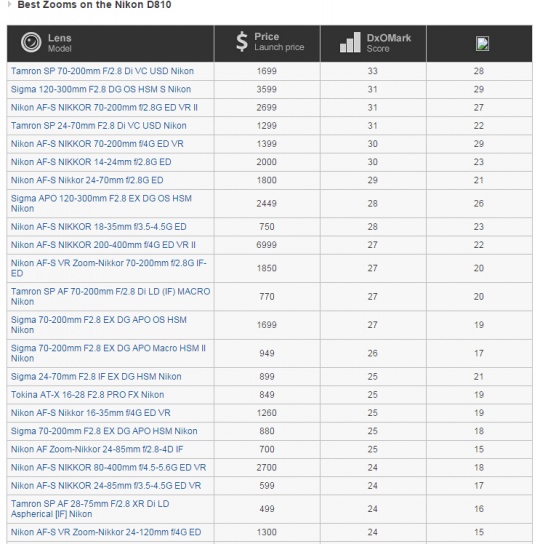Screen dimensions: 540x544
Task: Open Nikon AF-S NIKKOR 18-35mm f/3.5-4.5G ED
Action: tap(99, 227)
